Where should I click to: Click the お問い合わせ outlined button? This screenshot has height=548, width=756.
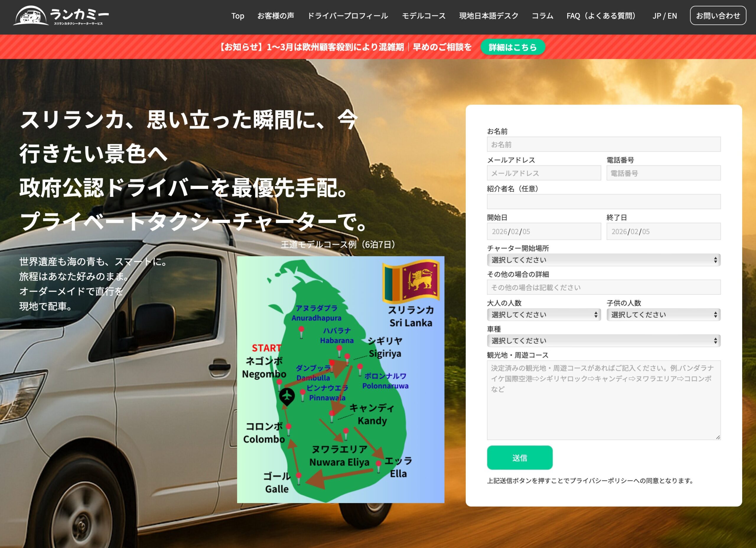tap(718, 16)
